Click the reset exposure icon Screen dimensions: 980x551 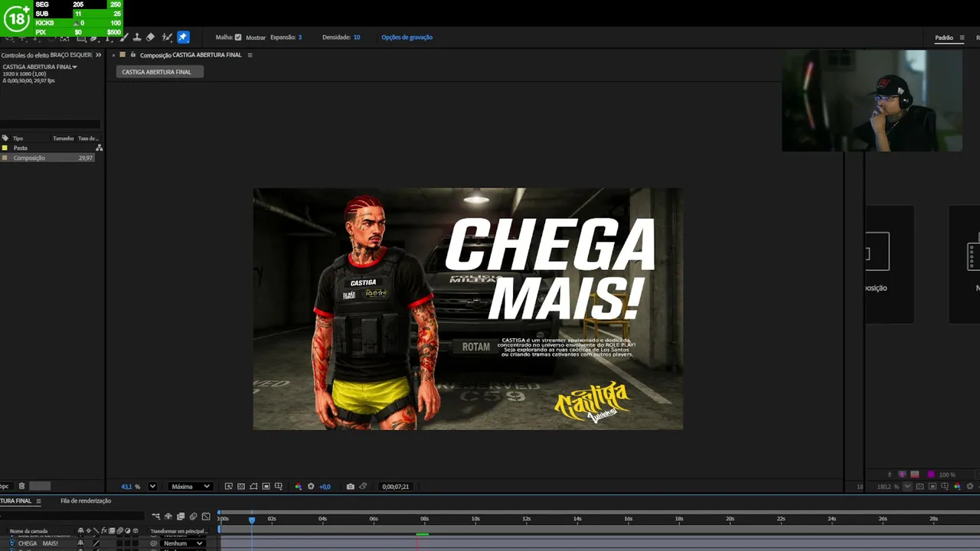click(311, 487)
